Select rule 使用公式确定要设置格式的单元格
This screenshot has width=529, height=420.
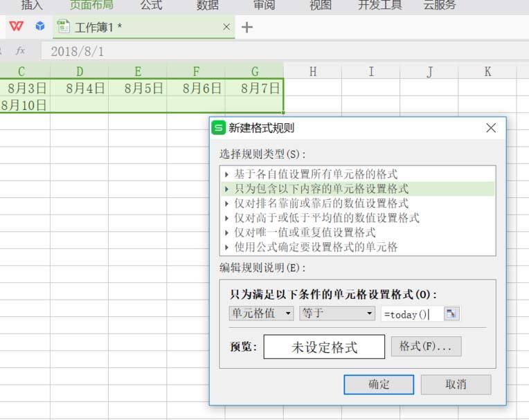pyautogui.click(x=358, y=247)
